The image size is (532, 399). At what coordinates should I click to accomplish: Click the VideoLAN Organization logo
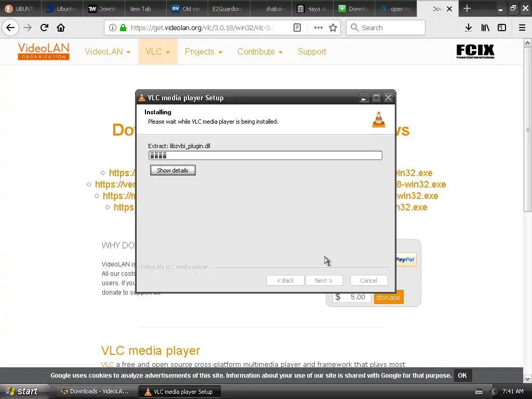(x=44, y=51)
